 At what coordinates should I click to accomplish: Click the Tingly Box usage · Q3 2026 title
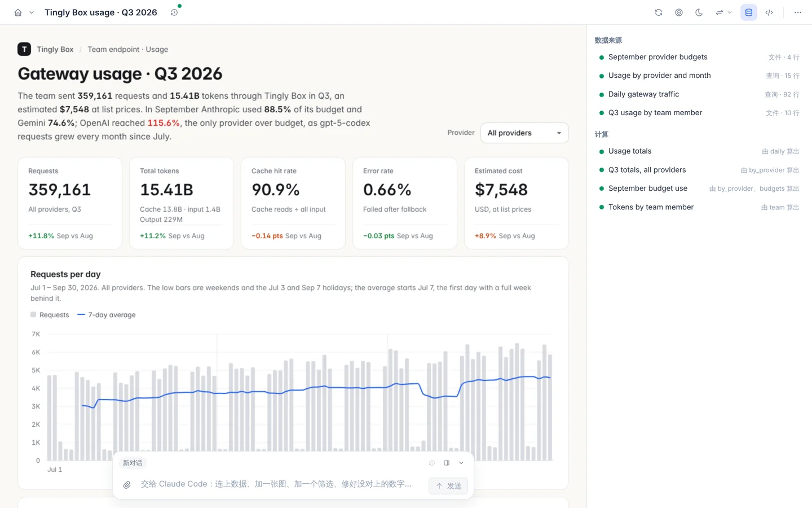coord(101,12)
